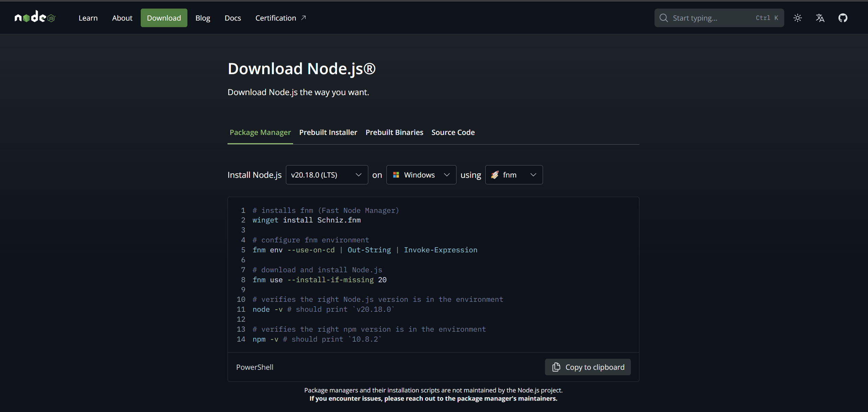Click the 'node -v' command line
This screenshot has width=868, height=412.
324,309
